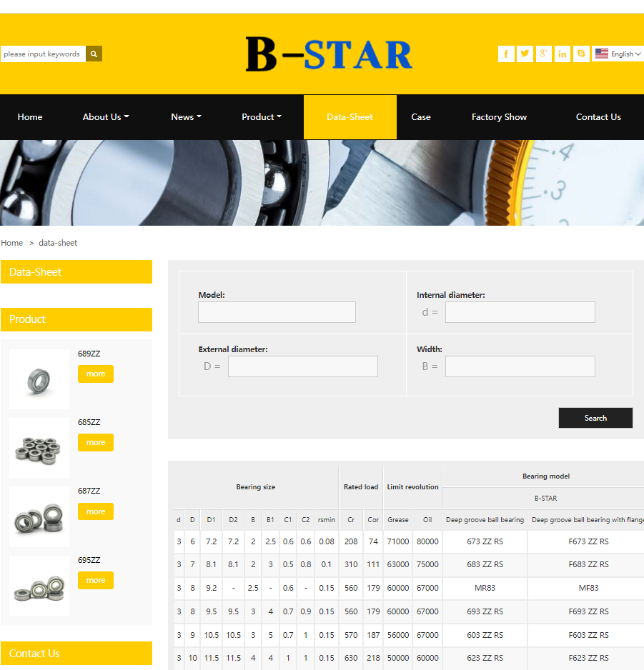Open the 685ZZ bearing thumbnail
This screenshot has height=670, width=644.
tap(39, 448)
